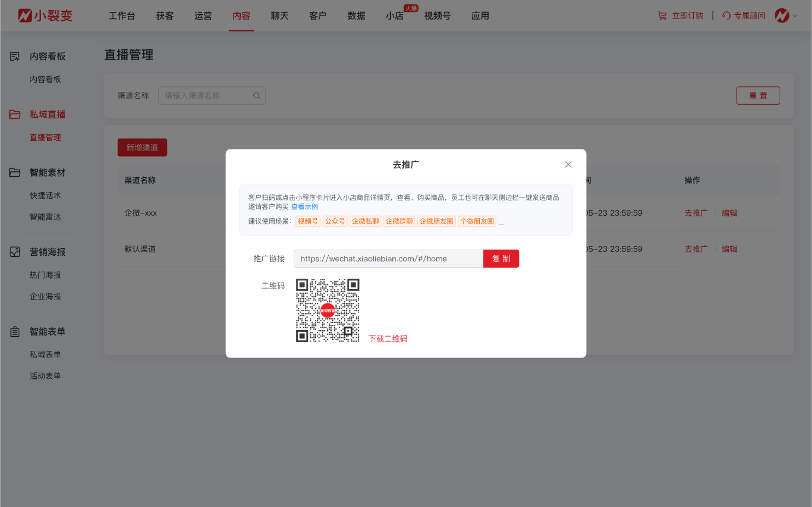Open 私域表单 in the sidebar

tap(45, 354)
